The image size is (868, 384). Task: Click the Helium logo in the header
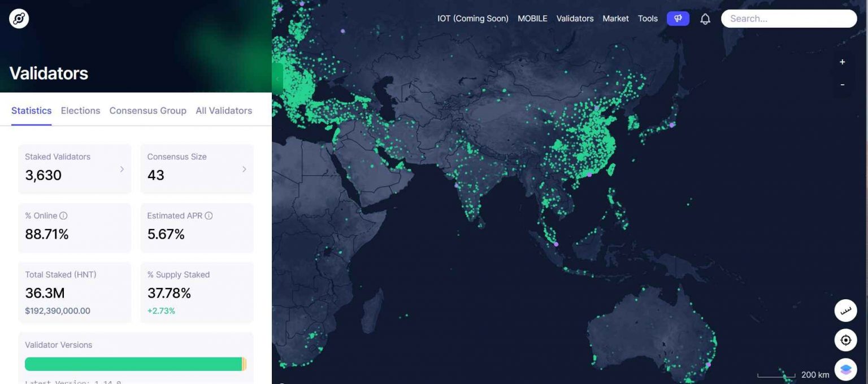(19, 19)
